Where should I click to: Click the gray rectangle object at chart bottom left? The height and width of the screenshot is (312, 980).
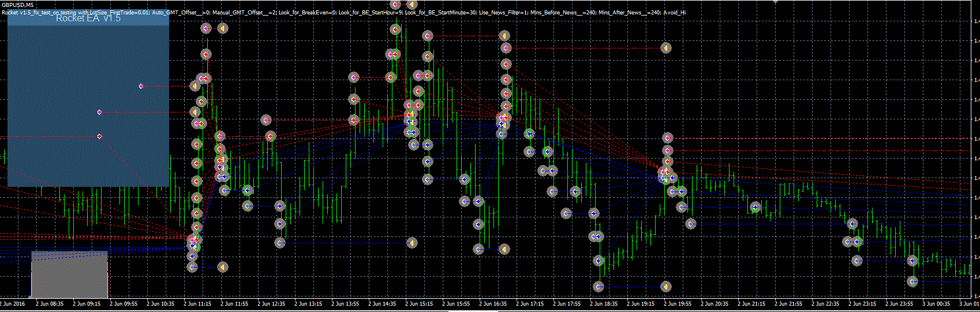click(x=69, y=275)
